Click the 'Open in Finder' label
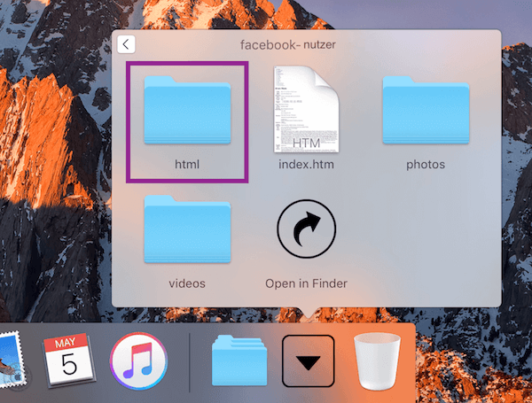The image size is (532, 403). 307,283
